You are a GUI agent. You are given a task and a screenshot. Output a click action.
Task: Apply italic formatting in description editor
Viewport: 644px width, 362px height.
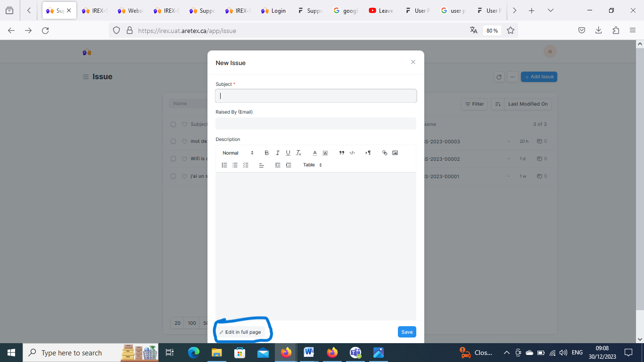277,153
